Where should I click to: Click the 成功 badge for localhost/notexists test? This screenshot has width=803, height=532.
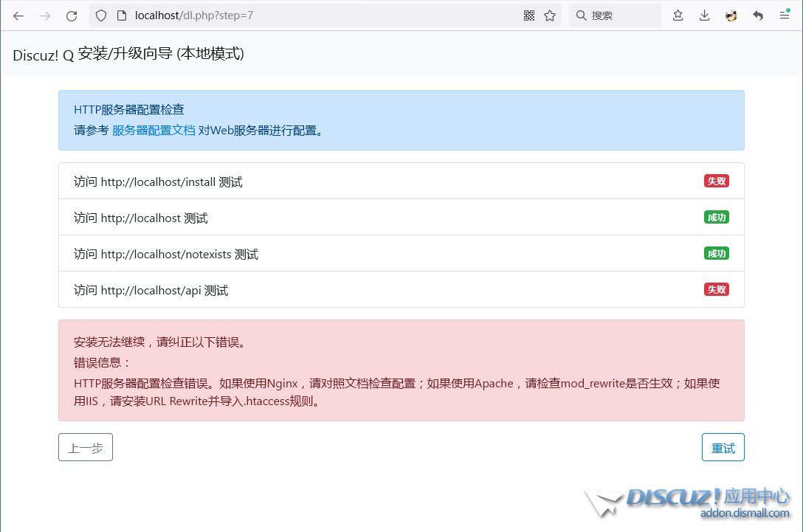[x=716, y=253]
